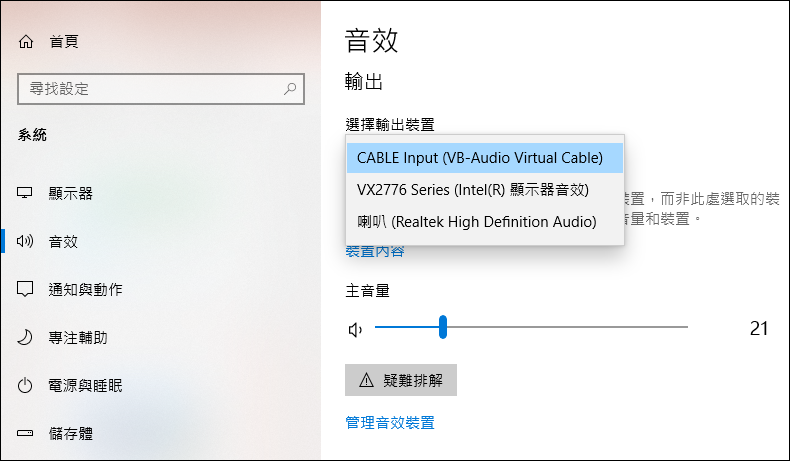
Task: Mute using the master volume speaker icon
Action: (x=355, y=330)
